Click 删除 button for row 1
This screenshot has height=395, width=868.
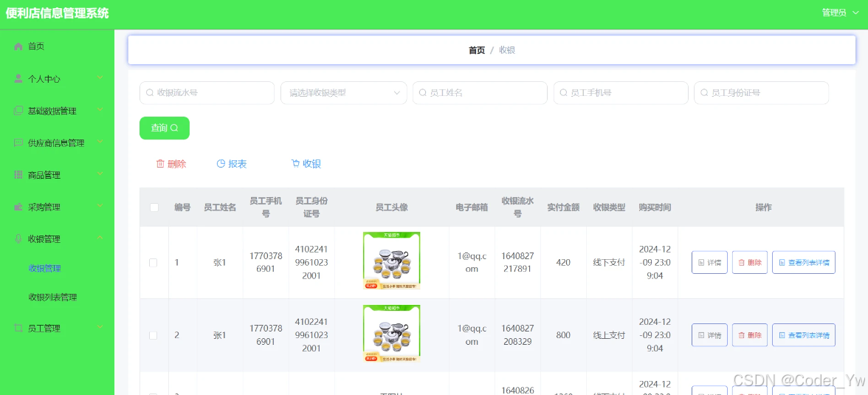(750, 263)
